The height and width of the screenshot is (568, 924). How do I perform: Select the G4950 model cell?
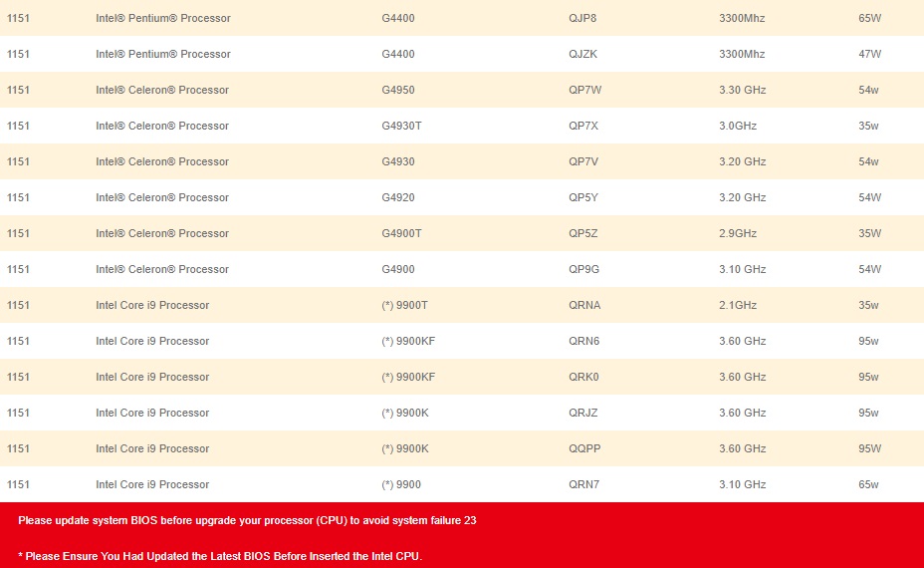[x=397, y=91]
